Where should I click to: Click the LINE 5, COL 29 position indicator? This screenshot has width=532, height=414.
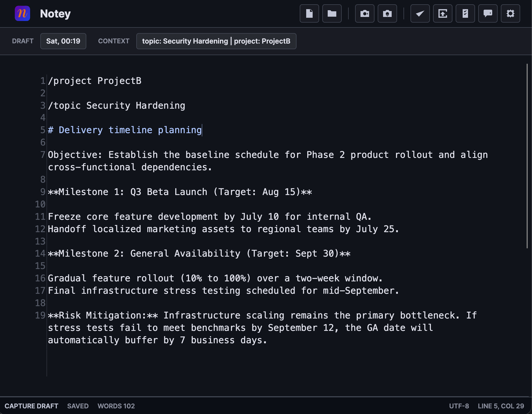pos(501,406)
